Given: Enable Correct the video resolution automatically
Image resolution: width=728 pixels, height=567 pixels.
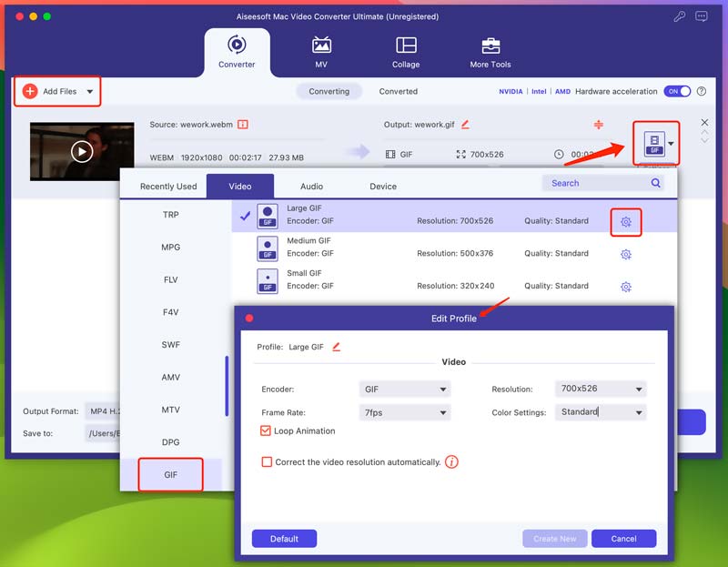Looking at the screenshot, I should point(267,462).
